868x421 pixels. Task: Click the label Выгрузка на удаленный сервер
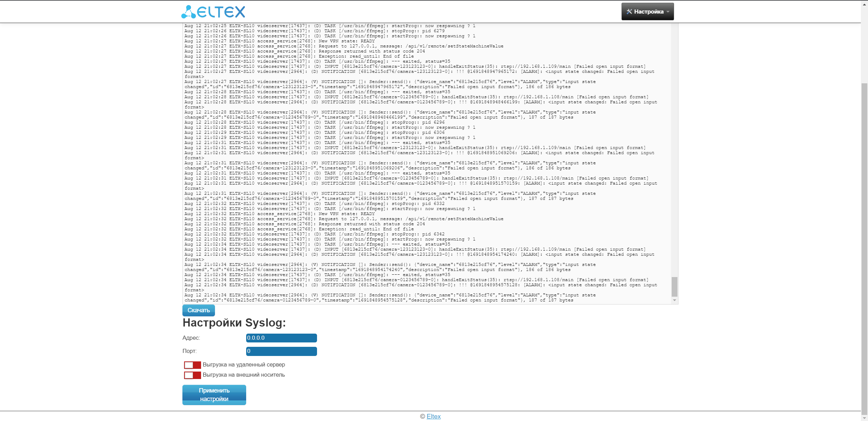pyautogui.click(x=244, y=365)
